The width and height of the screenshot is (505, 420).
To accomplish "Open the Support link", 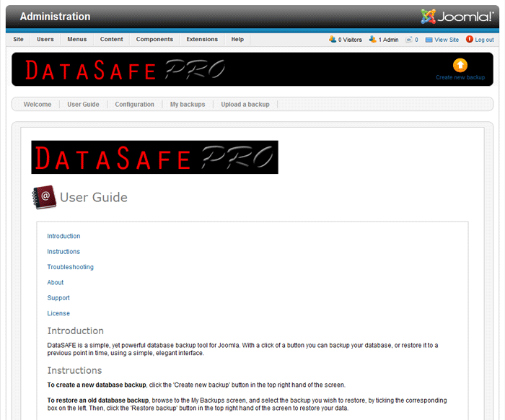I will pyautogui.click(x=58, y=298).
